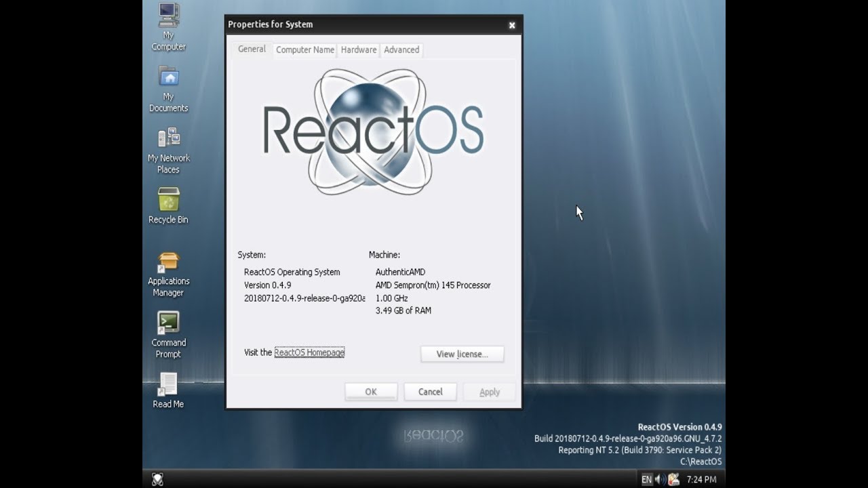Image resolution: width=868 pixels, height=488 pixels.
Task: Close the Properties for System dialog
Action: click(512, 25)
